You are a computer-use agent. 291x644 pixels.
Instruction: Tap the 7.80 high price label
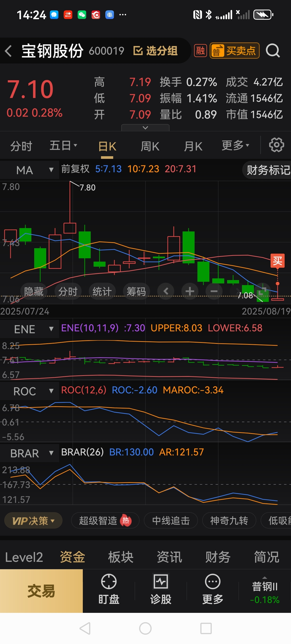coord(87,188)
